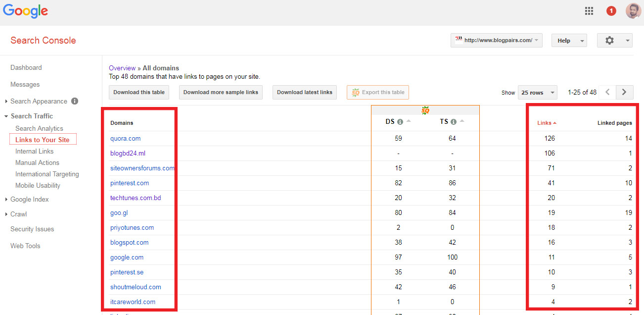The height and width of the screenshot is (315, 644).
Task: Open Web Tools
Action: click(25, 246)
